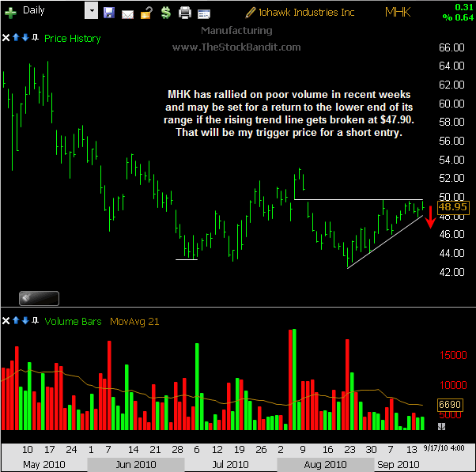Close the Volume Bars pane

click(x=7, y=321)
